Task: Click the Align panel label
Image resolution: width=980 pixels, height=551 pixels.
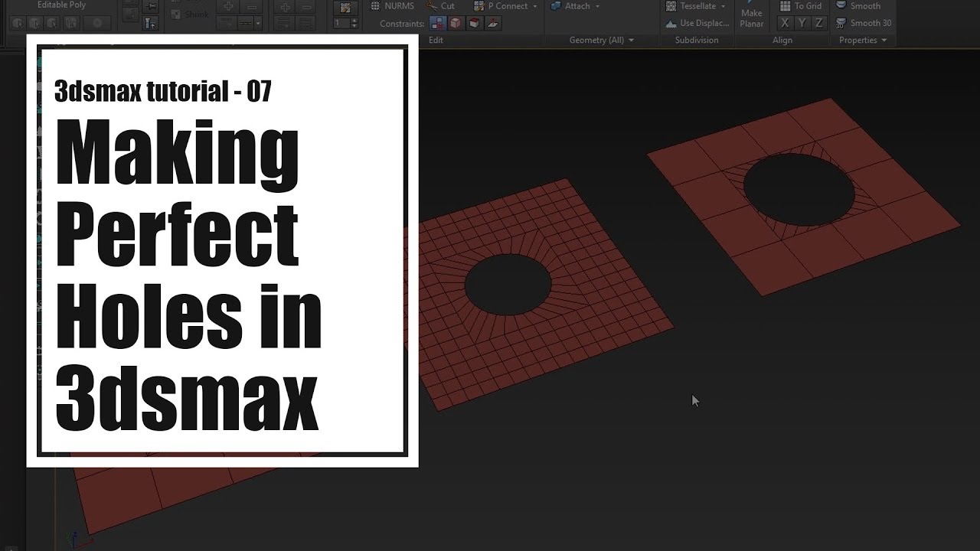Action: click(x=782, y=40)
